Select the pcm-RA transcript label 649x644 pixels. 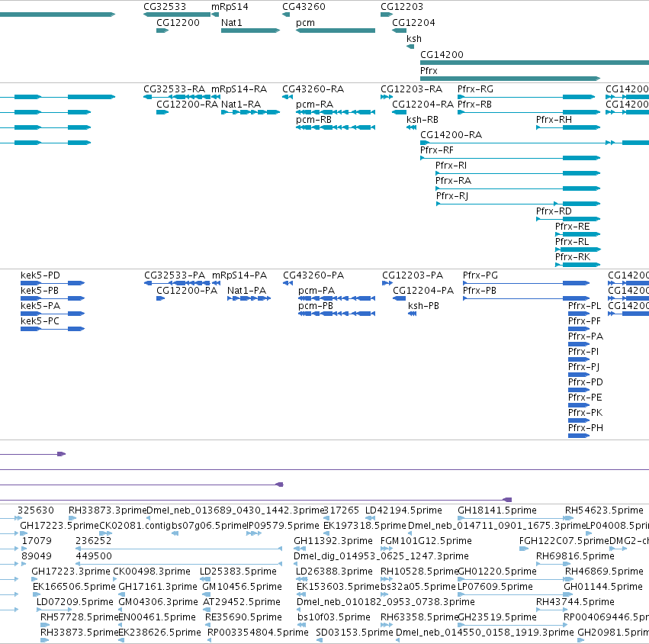pyautogui.click(x=314, y=105)
